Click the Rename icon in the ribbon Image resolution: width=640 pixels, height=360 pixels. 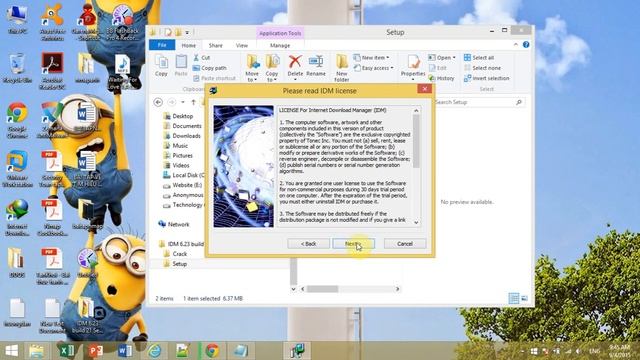pyautogui.click(x=316, y=65)
